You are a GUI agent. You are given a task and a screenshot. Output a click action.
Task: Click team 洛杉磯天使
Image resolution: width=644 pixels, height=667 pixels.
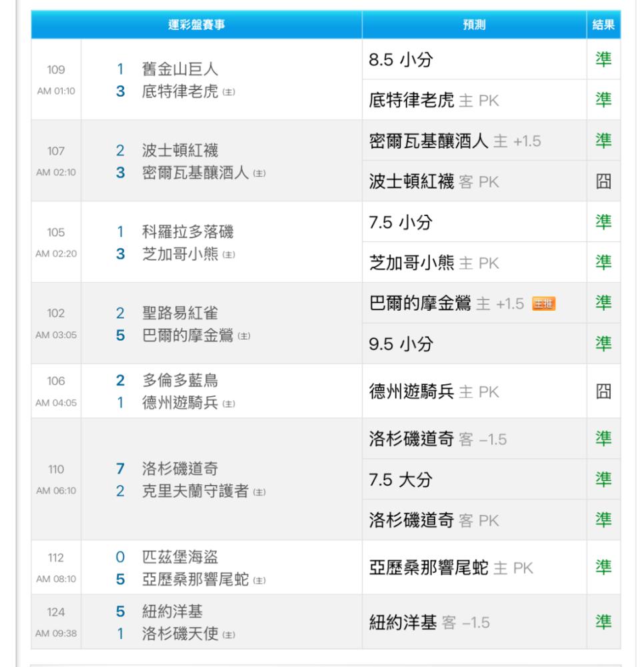pyautogui.click(x=180, y=634)
